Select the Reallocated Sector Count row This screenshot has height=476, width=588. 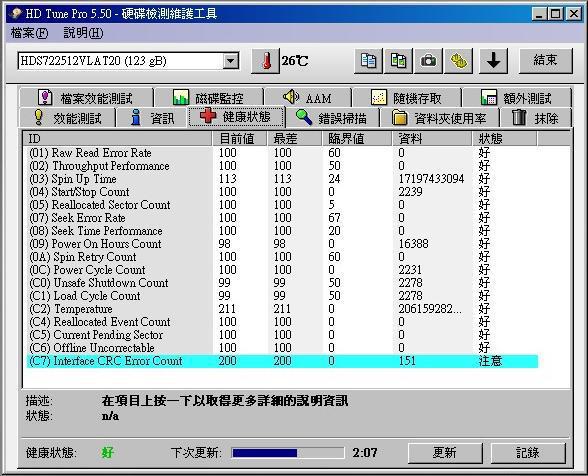click(282, 205)
